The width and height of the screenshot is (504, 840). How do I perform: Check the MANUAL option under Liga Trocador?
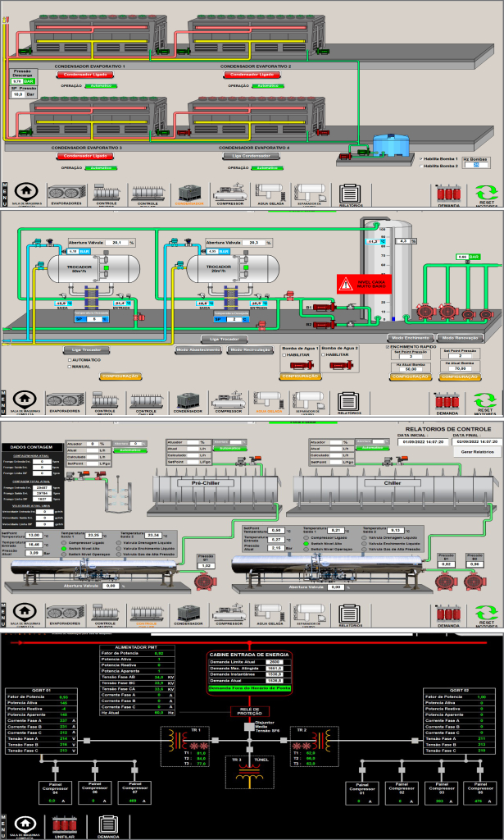coord(70,367)
